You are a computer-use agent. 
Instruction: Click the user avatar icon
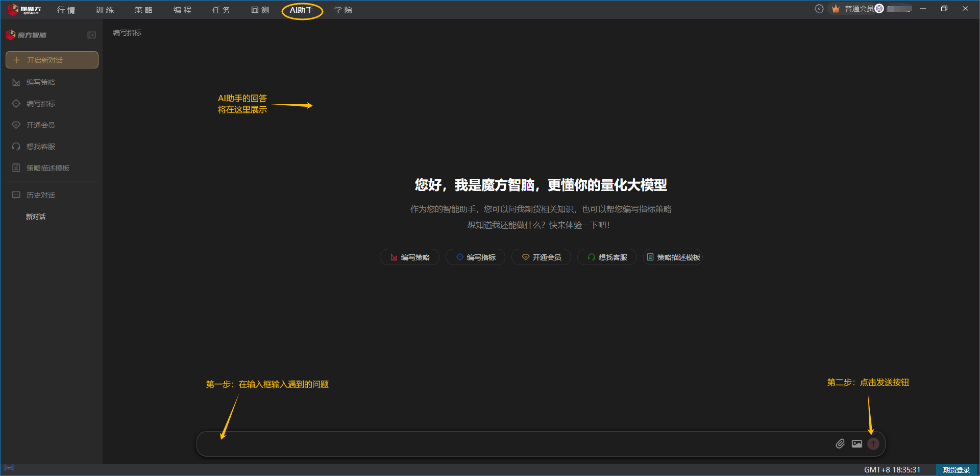point(879,9)
